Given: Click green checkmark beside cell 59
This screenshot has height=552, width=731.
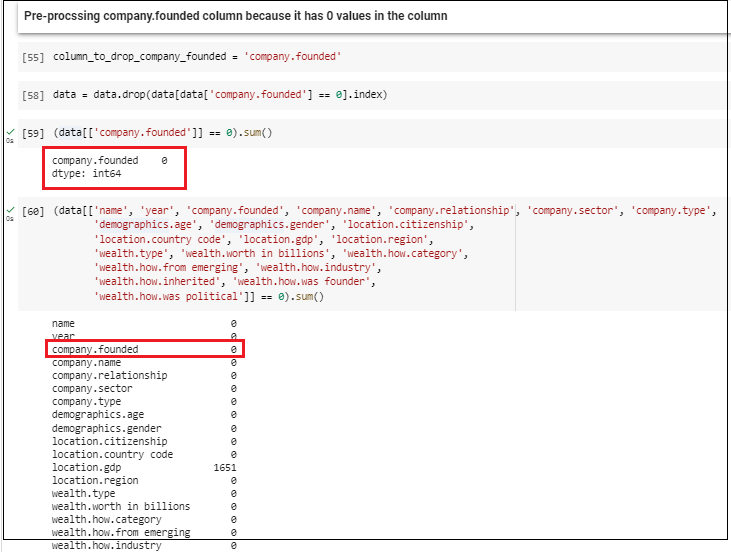Looking at the screenshot, I should 10,131.
